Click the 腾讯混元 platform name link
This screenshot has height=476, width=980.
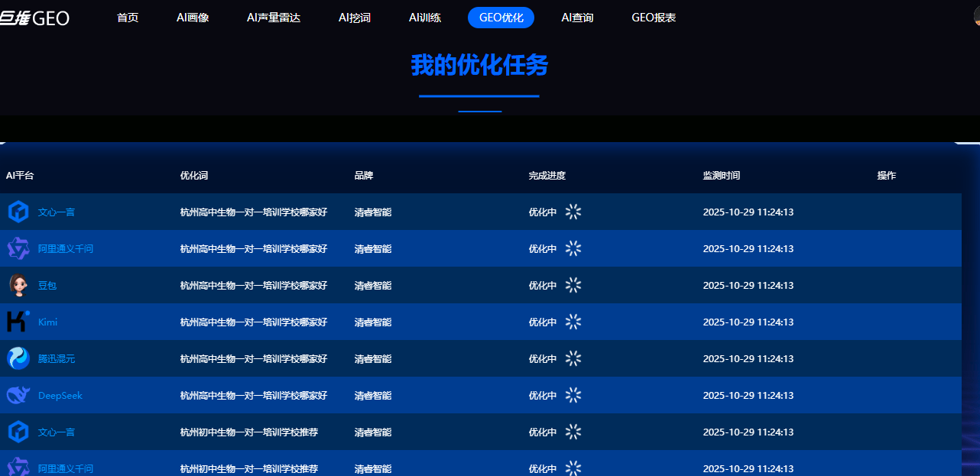(x=57, y=359)
